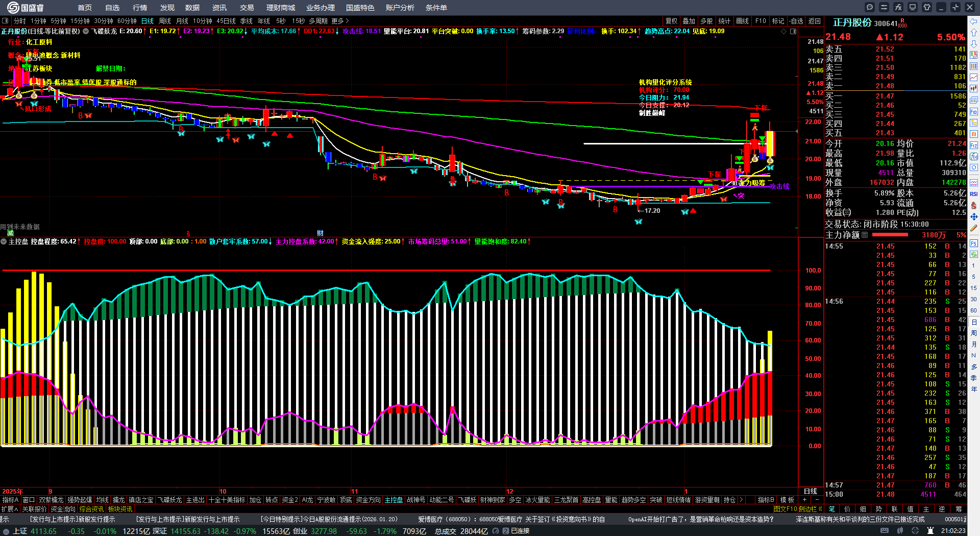Viewport: 980px width, 536px height.
Task: Open the F12 icon in right sidebar
Action: click(974, 145)
